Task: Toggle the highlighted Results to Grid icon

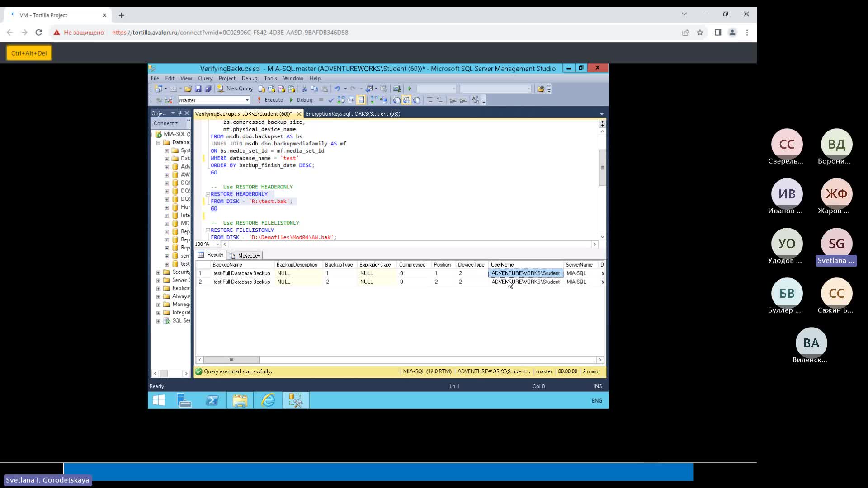Action: [406, 100]
